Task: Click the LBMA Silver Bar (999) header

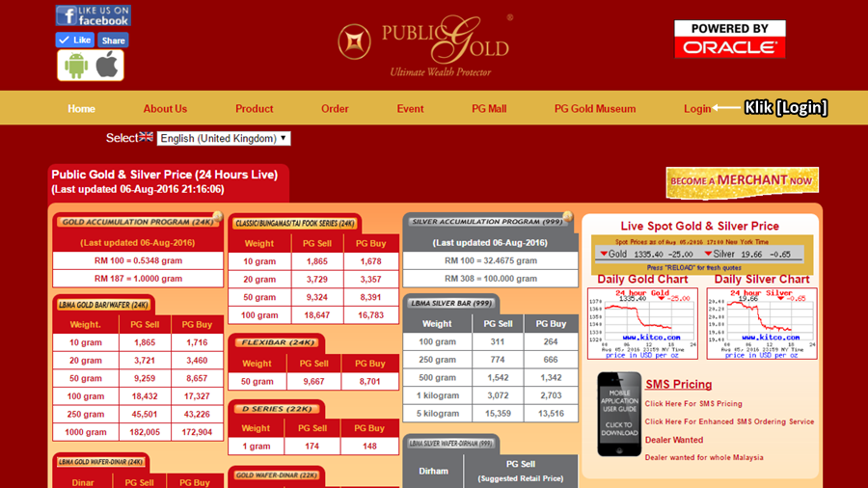Action: (451, 303)
